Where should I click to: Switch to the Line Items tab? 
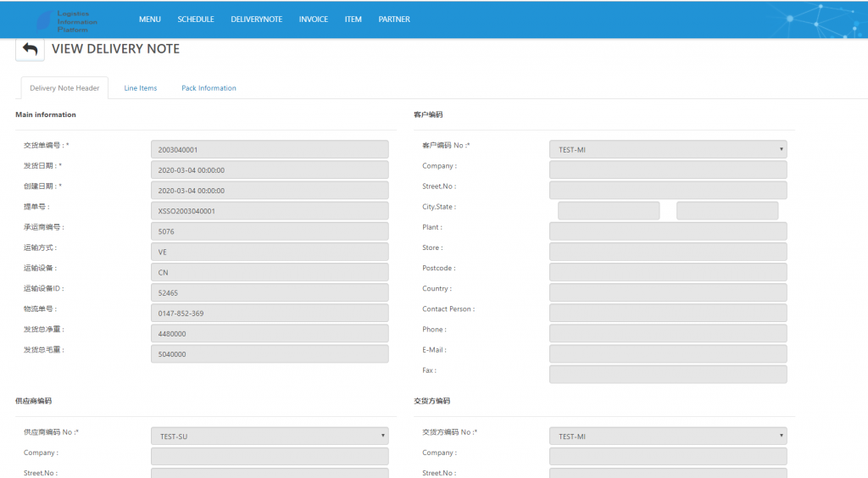141,88
